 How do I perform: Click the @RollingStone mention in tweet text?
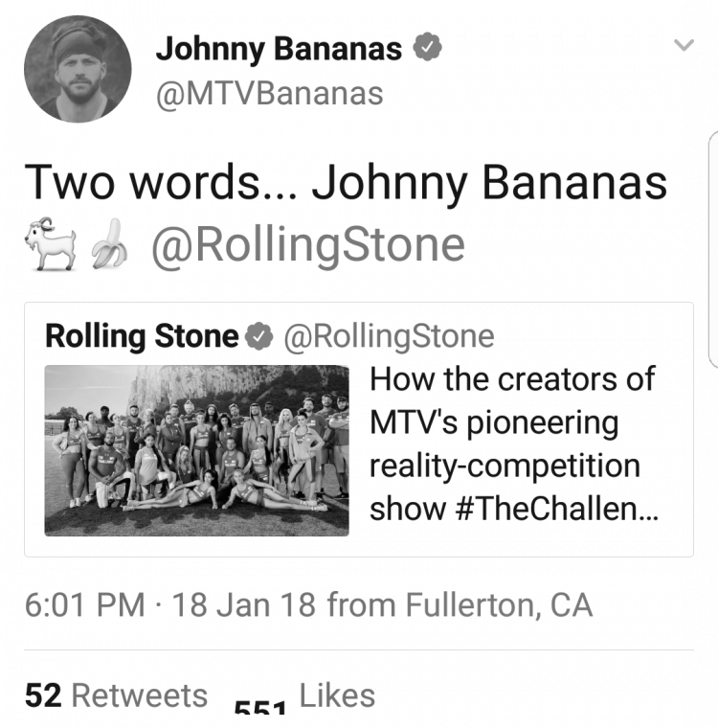point(308,244)
